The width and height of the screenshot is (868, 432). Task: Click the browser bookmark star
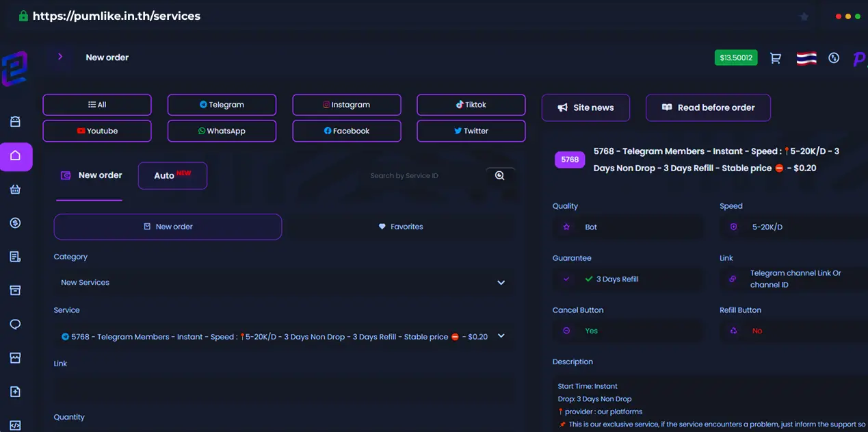pos(804,16)
